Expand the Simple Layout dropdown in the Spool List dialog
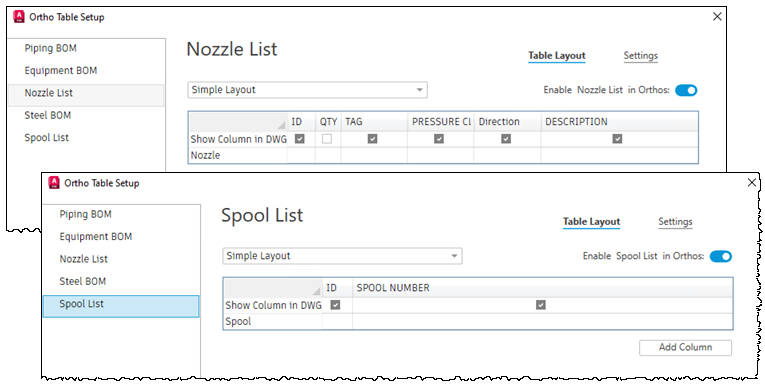 click(342, 256)
